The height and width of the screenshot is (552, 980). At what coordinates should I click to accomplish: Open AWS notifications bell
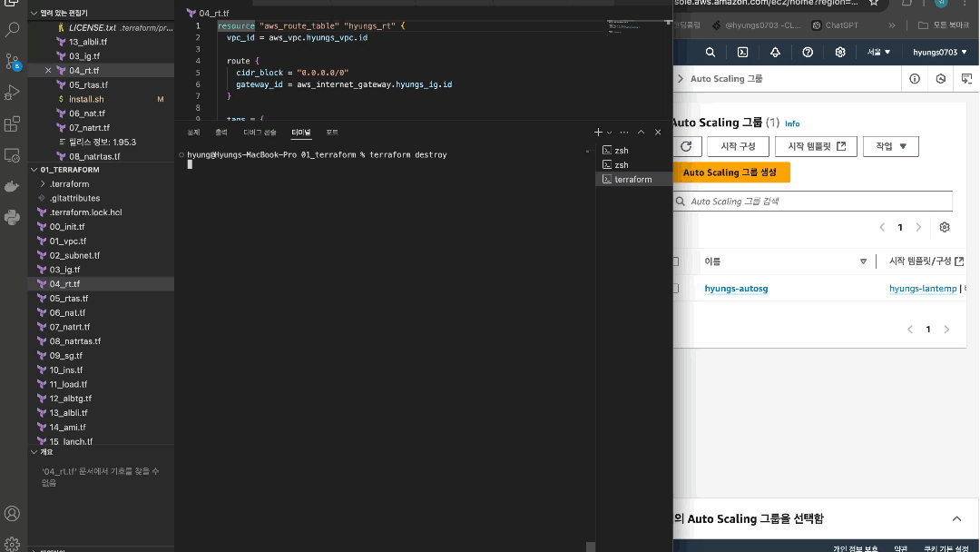tap(775, 53)
